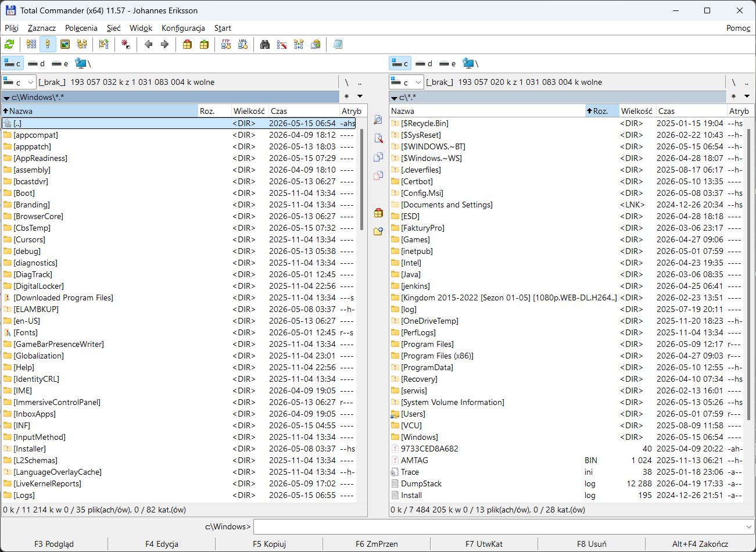Launch Notepad from the toolbar icon
This screenshot has height=552, width=756.
338,44
